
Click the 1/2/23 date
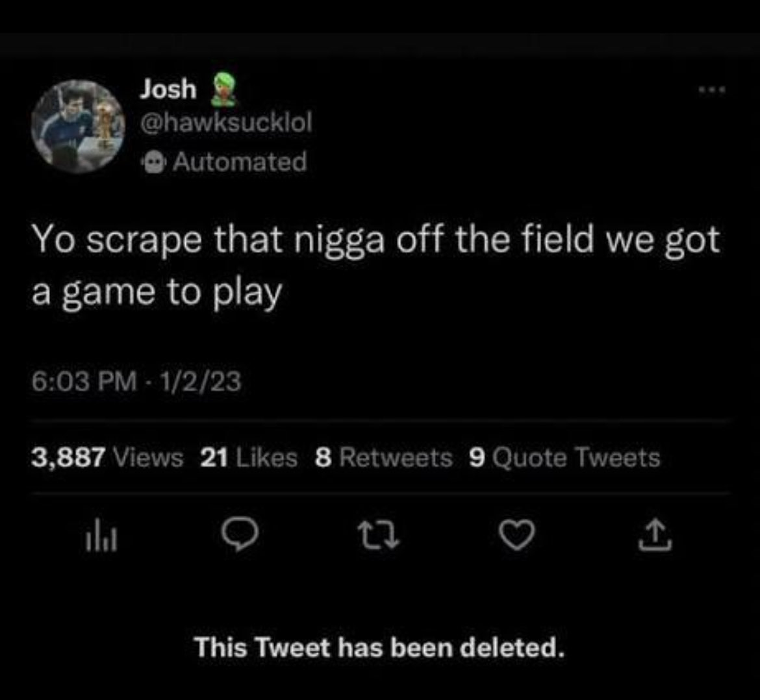click(x=200, y=381)
